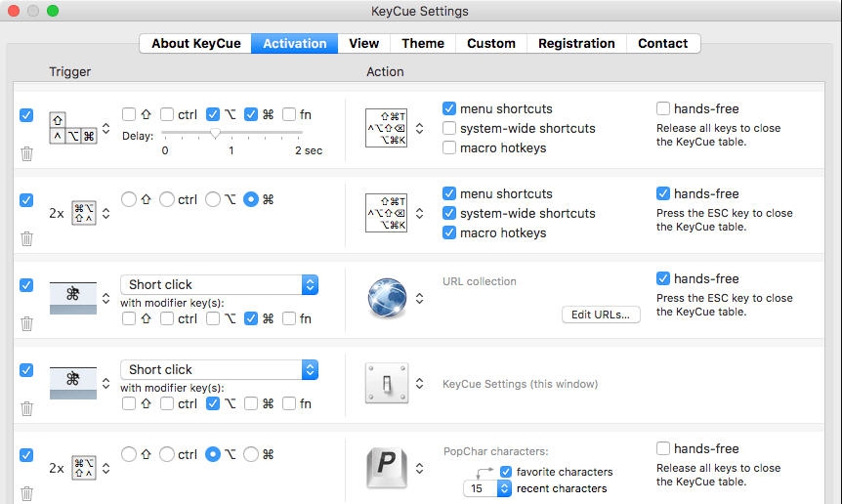Screen dimensions: 842x504
Task: Click the mouse click trigger icon in URL collection row
Action: point(73,298)
